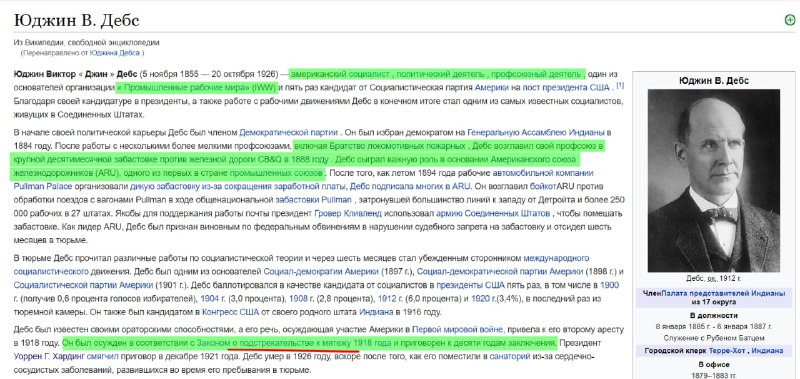Image resolution: width=800 pixels, height=379 pixels.
Task: Click the 'Pullman Palace' link text
Action: coord(43,186)
